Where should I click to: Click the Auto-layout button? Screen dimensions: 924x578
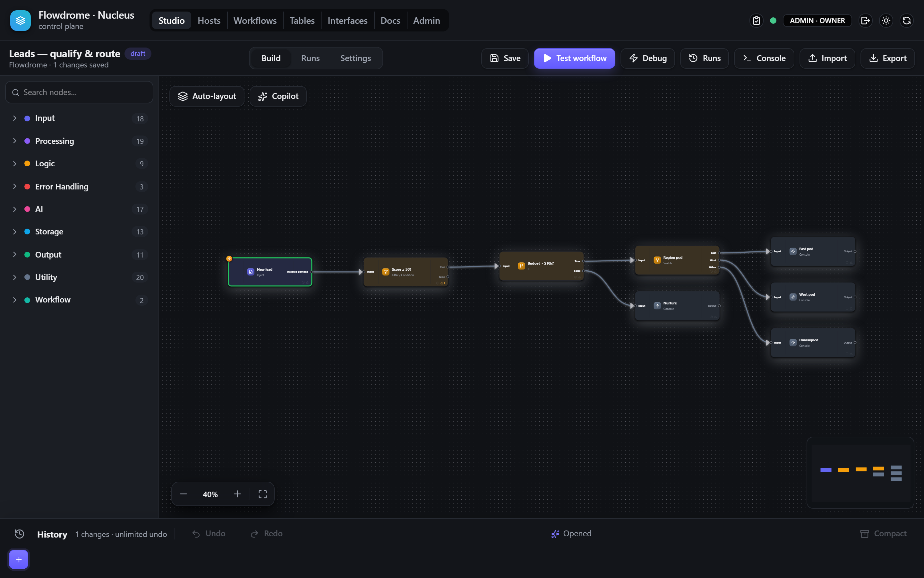coord(207,96)
